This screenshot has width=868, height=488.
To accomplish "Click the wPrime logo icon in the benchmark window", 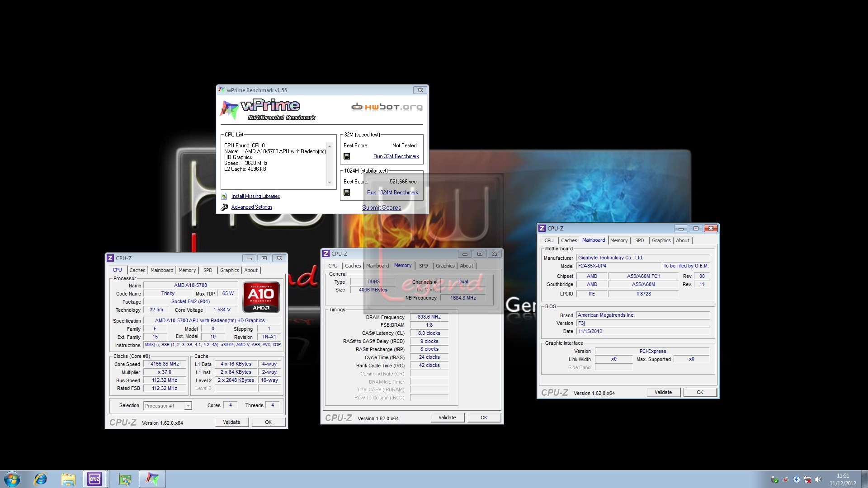I will [x=229, y=110].
